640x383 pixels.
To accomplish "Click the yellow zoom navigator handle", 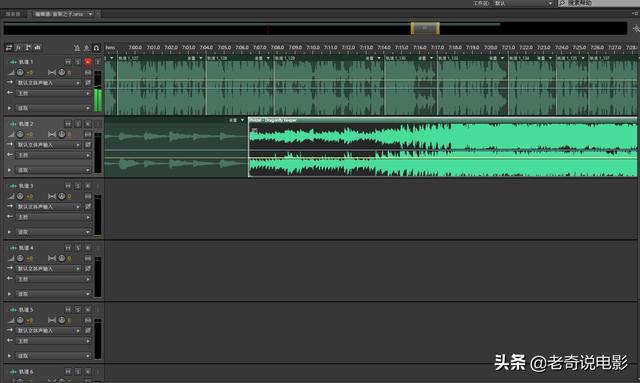I will (x=425, y=28).
